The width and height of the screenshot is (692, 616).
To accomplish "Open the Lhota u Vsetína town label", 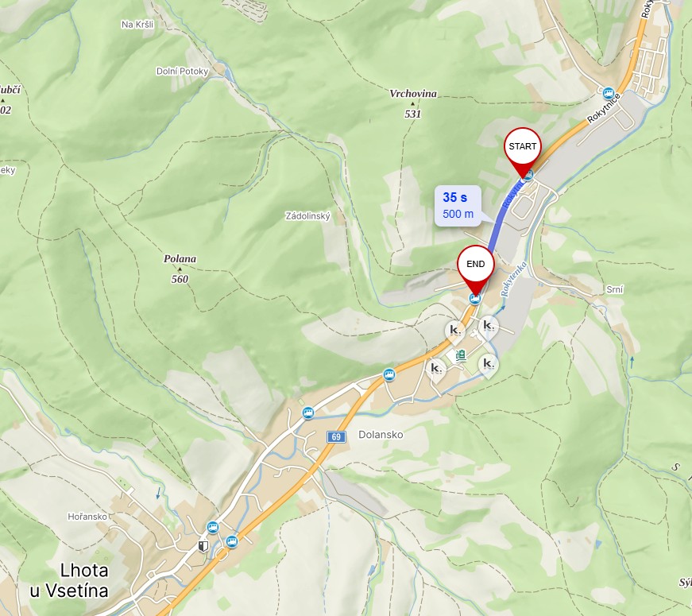I will pyautogui.click(x=69, y=580).
